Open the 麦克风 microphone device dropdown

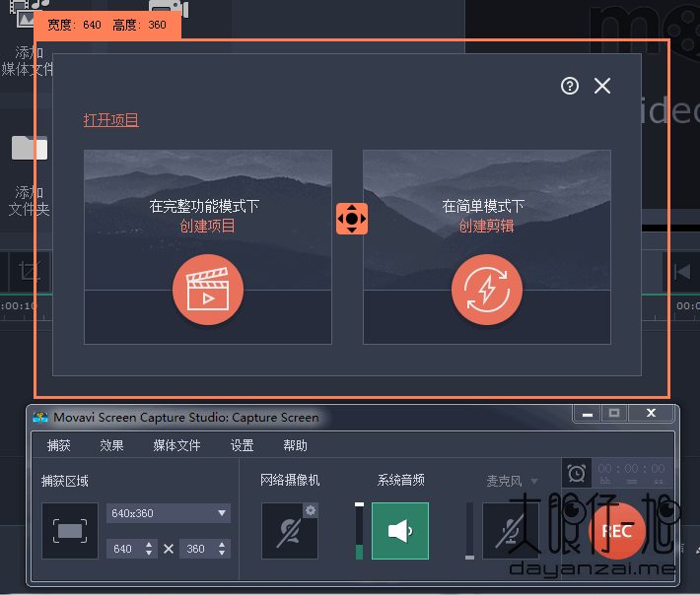tap(535, 482)
